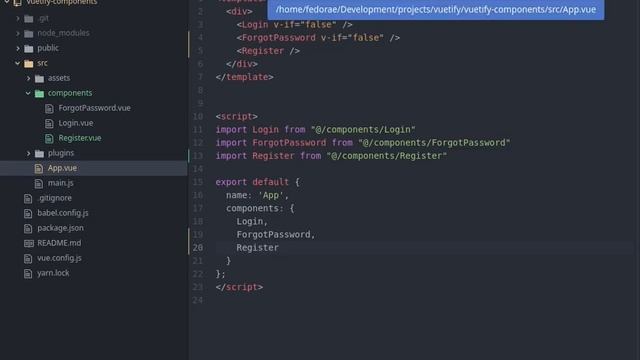Image resolution: width=640 pixels, height=360 pixels.
Task: Expand the .git folder chevron
Action: coord(18,18)
